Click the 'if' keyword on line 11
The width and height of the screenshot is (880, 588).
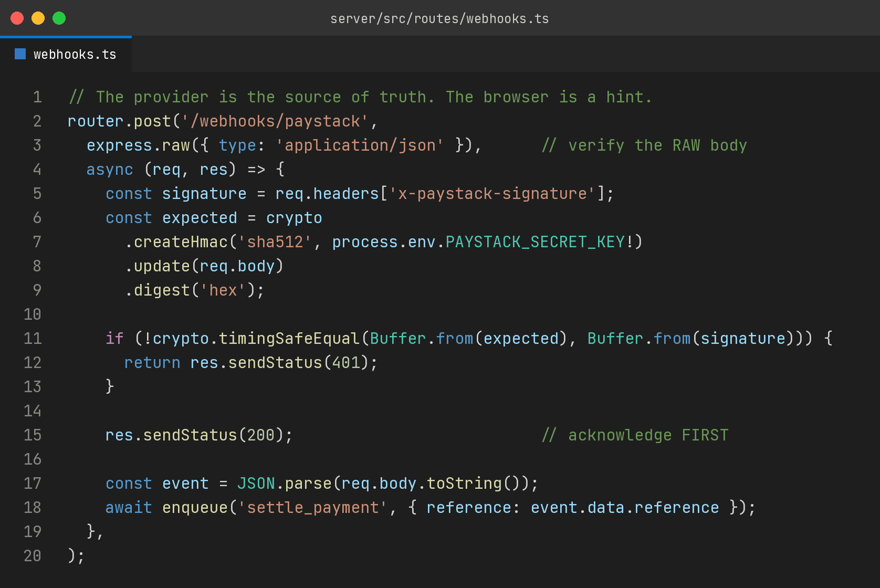coord(114,339)
